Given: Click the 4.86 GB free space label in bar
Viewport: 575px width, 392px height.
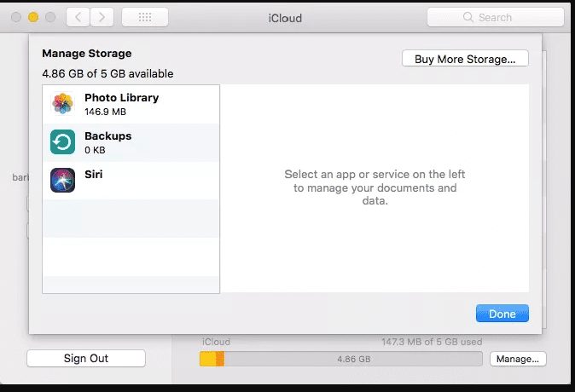Looking at the screenshot, I should point(354,359).
